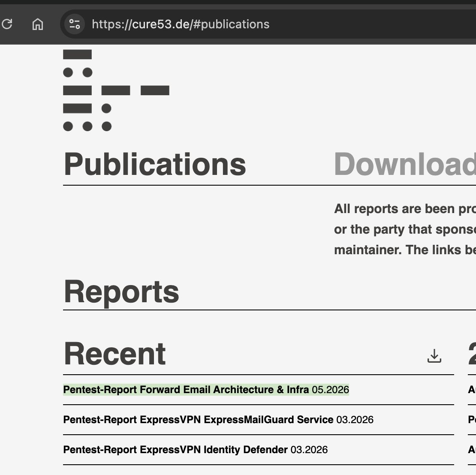Click the paragraph starting 'All reports are been'

coord(405,229)
